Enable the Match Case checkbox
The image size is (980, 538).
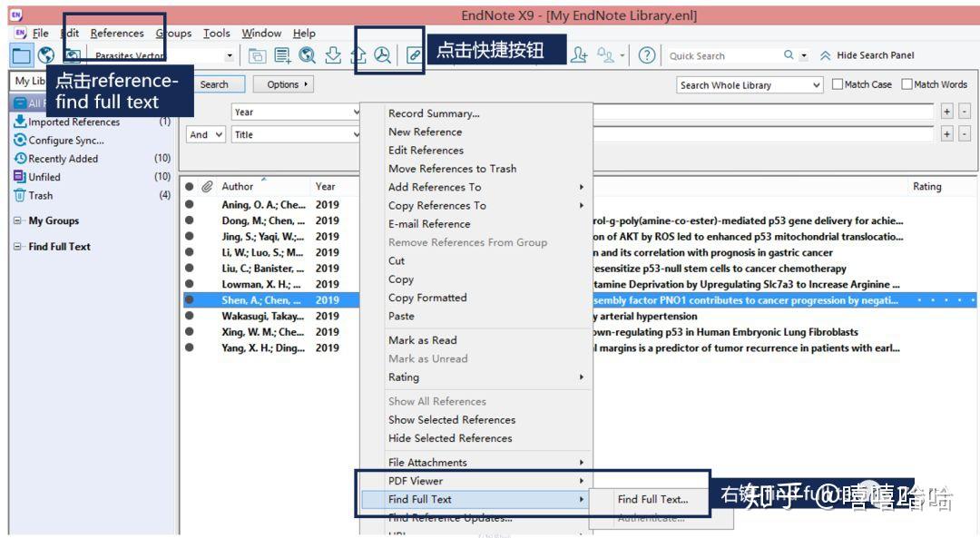point(838,83)
